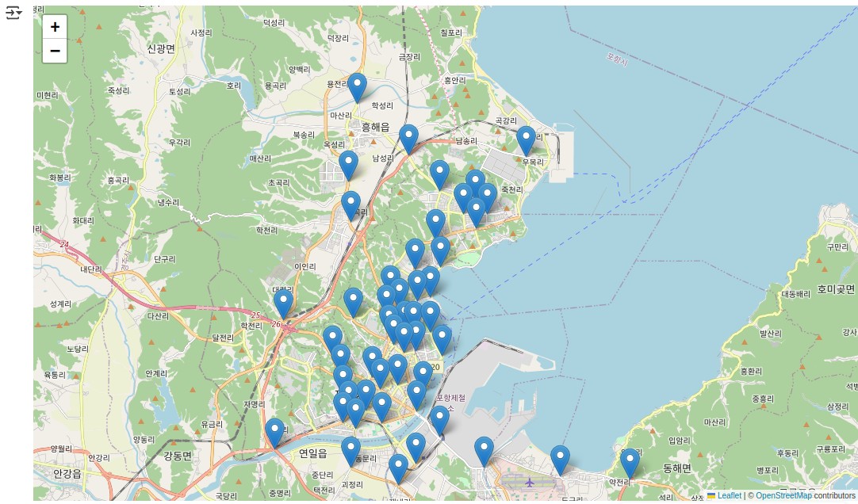Click the 신광면 label in the northwest
The height and width of the screenshot is (504, 858).
[x=161, y=48]
